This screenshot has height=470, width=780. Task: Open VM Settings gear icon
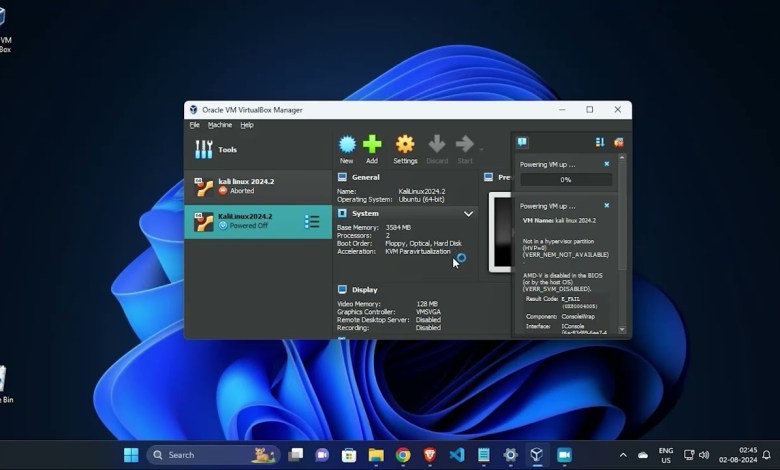(405, 149)
